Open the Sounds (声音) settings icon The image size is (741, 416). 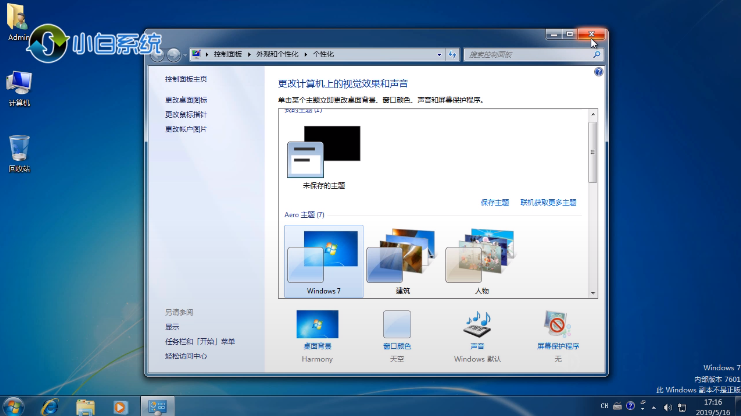[475, 324]
